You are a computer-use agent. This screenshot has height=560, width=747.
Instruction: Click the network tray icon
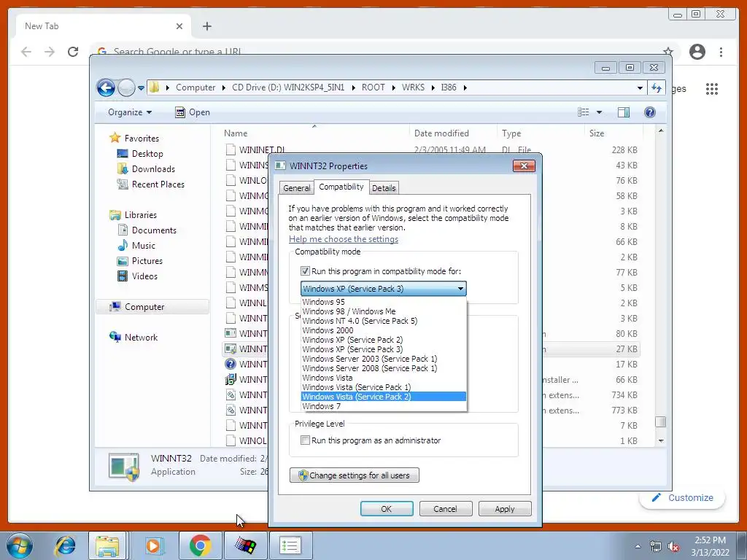click(x=656, y=546)
